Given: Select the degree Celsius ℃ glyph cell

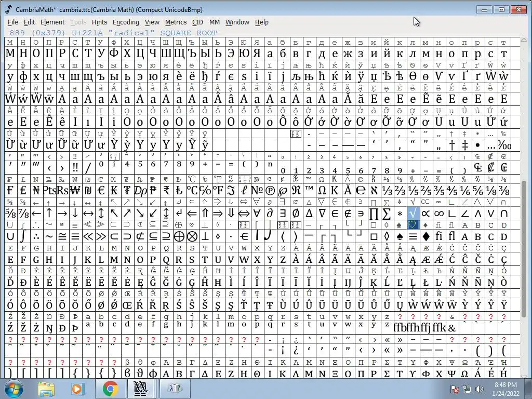Looking at the screenshot, I should (192, 190).
